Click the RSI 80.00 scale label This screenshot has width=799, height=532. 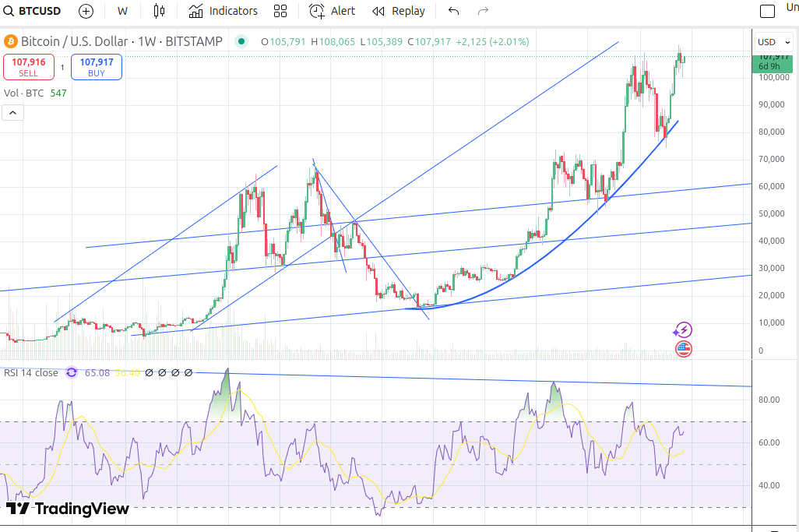coord(769,400)
